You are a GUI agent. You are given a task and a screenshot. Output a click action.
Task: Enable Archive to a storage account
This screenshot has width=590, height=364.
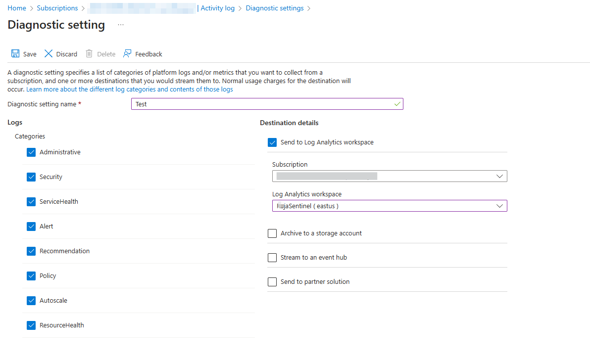coord(272,233)
